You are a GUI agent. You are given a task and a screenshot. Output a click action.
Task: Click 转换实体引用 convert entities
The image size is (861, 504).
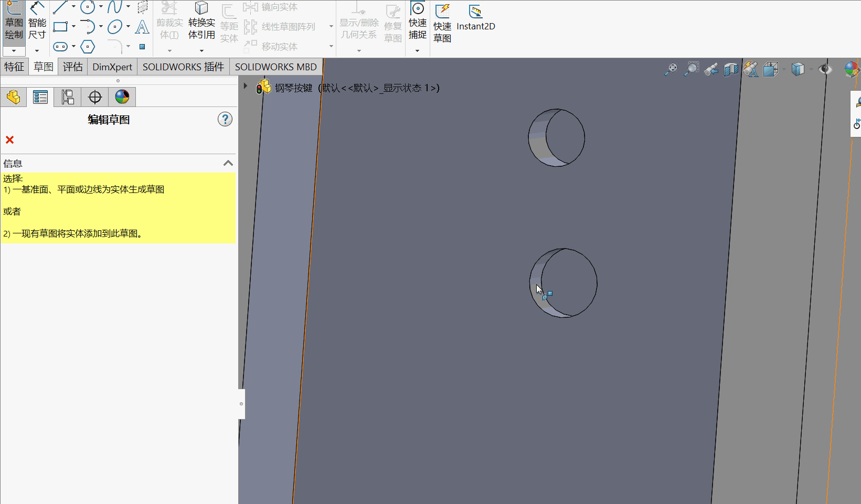[x=201, y=21]
